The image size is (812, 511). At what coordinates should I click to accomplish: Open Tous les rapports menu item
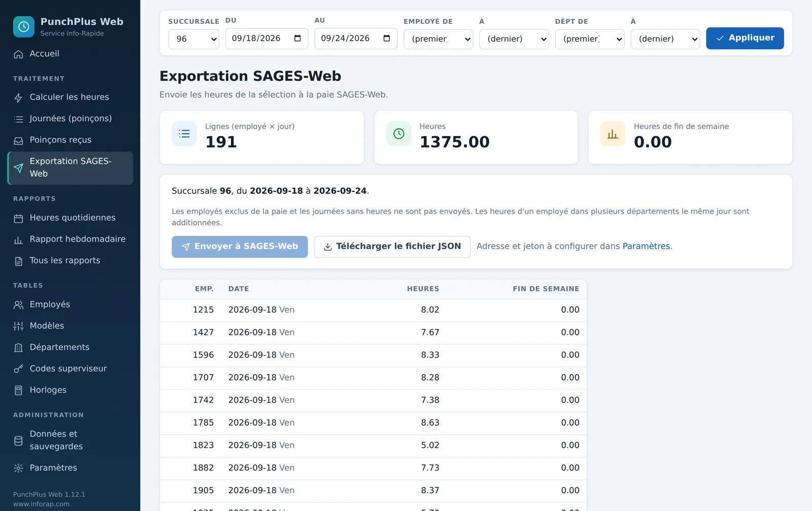[x=70, y=261]
